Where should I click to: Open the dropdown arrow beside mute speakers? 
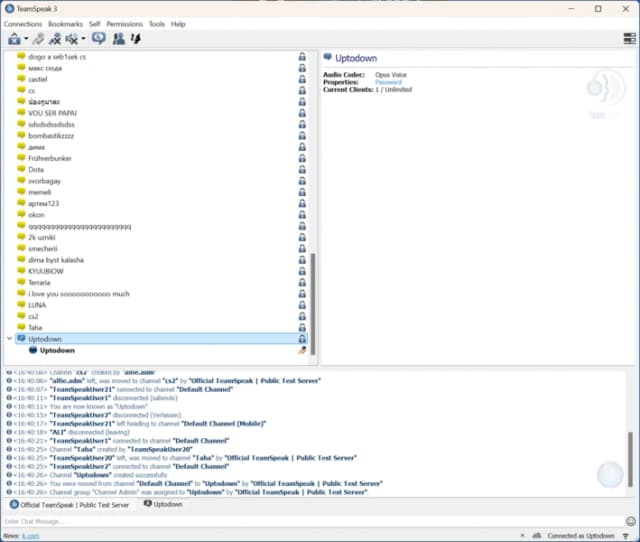tap(83, 39)
